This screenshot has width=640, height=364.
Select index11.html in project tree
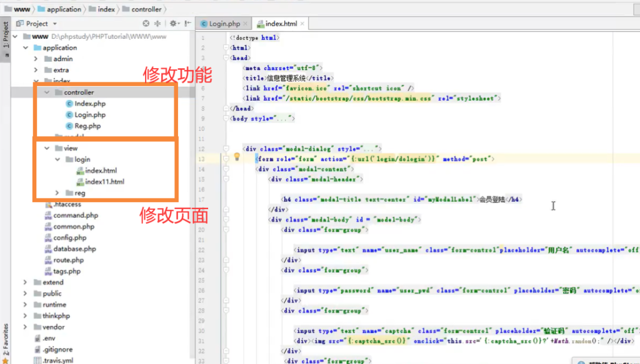tap(101, 182)
